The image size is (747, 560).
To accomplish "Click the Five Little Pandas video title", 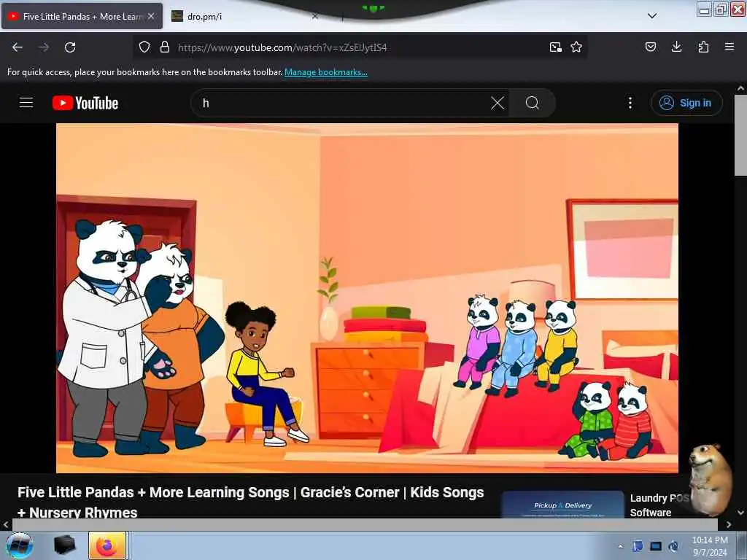I will pyautogui.click(x=251, y=502).
